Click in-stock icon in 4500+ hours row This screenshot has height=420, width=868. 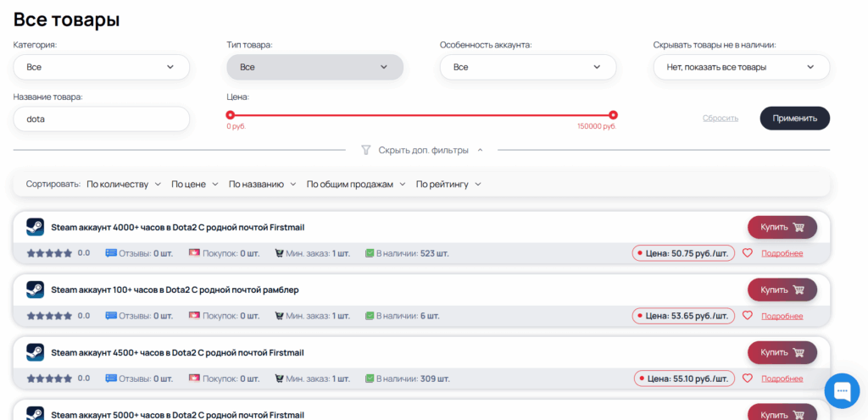click(x=370, y=379)
